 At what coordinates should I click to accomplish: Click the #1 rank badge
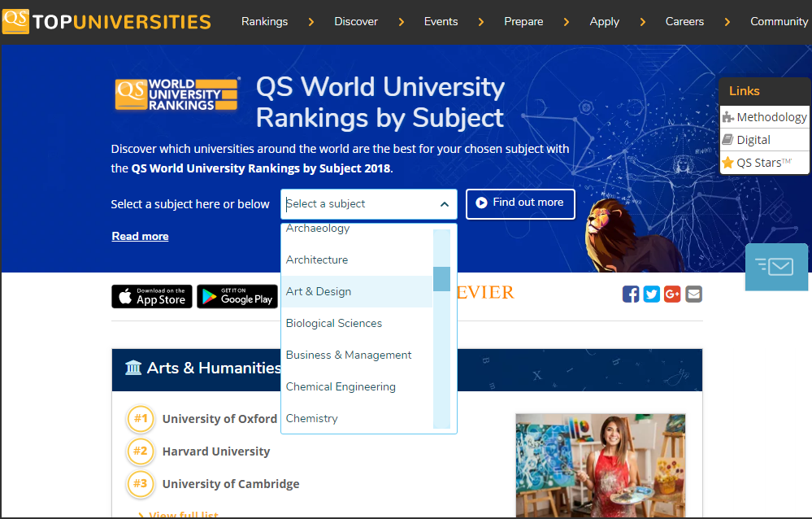[x=141, y=419]
